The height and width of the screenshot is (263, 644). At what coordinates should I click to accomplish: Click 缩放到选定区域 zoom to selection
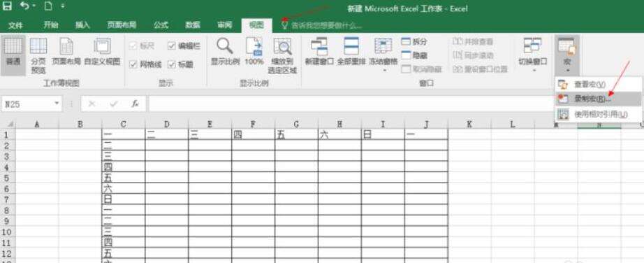click(282, 55)
